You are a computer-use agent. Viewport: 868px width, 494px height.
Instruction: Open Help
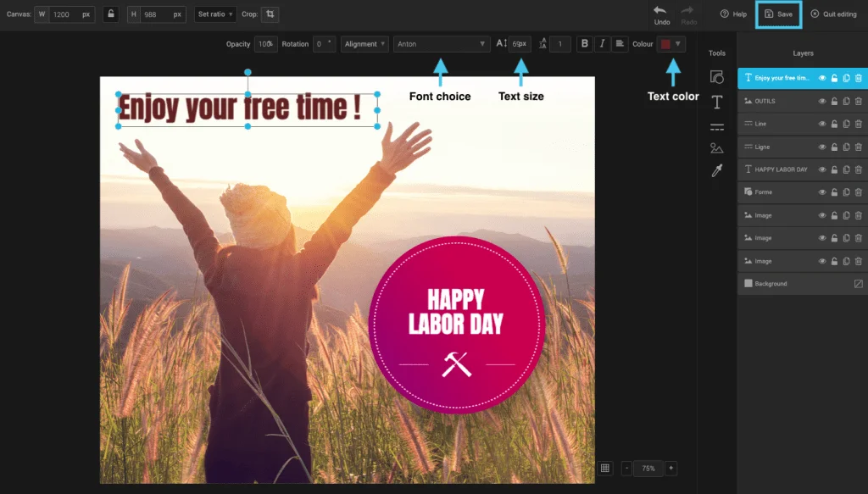tap(733, 14)
